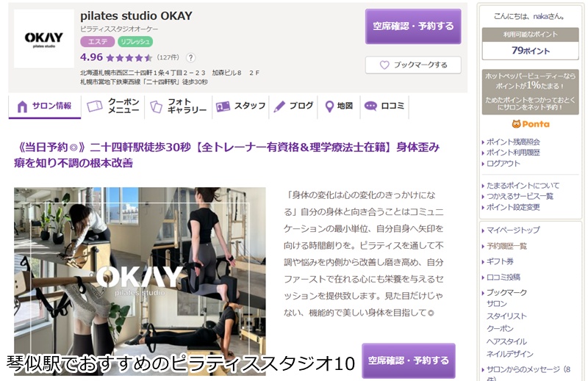Click the ホットペッパービューティー points banner
Viewport: 588px width, 381px height.
coord(530,92)
